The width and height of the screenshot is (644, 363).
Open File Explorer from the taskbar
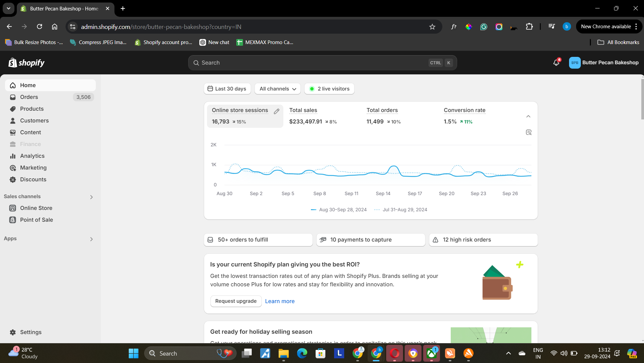(283, 353)
